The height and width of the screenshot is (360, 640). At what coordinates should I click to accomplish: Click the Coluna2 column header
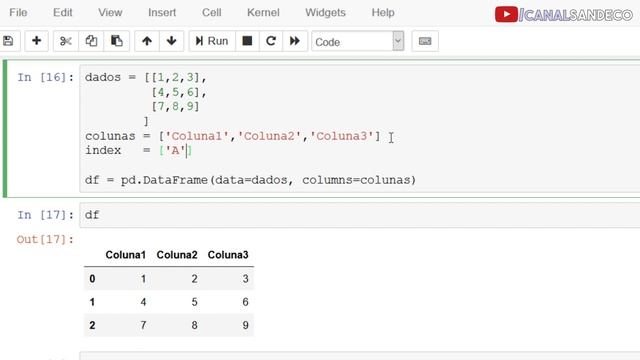[177, 255]
